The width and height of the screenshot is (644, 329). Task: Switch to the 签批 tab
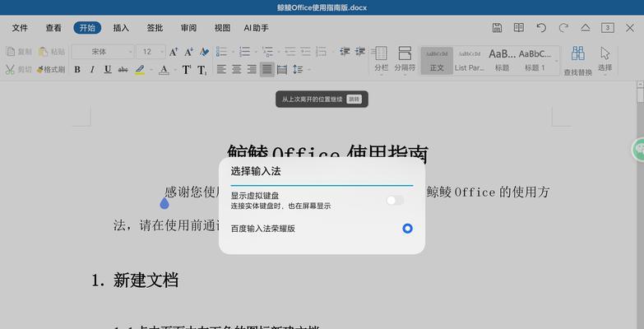click(x=155, y=28)
